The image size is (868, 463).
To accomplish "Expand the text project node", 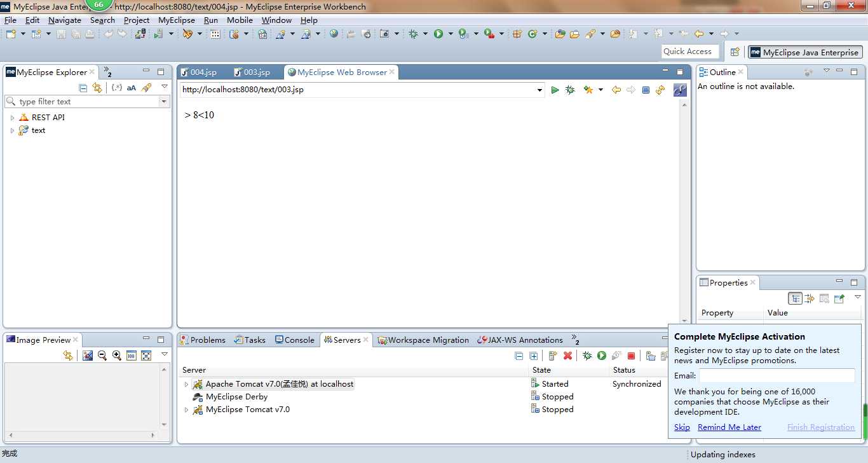I will [x=12, y=130].
